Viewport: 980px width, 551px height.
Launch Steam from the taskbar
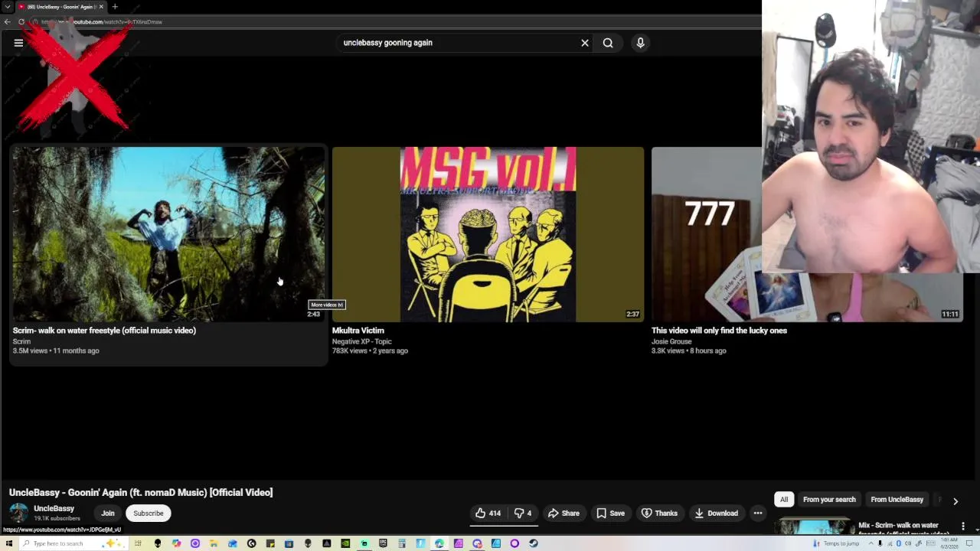[x=534, y=543]
